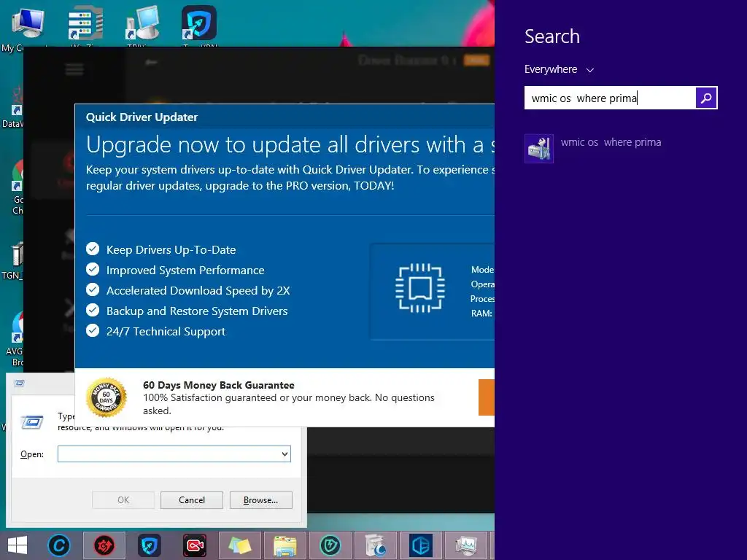Click the OK button in Run dialog
747x560 pixels.
pyautogui.click(x=123, y=500)
